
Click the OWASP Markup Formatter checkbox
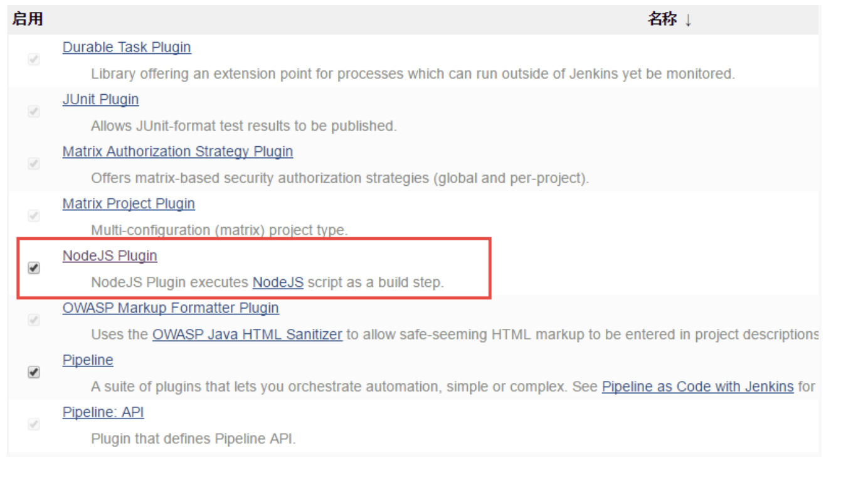click(34, 320)
